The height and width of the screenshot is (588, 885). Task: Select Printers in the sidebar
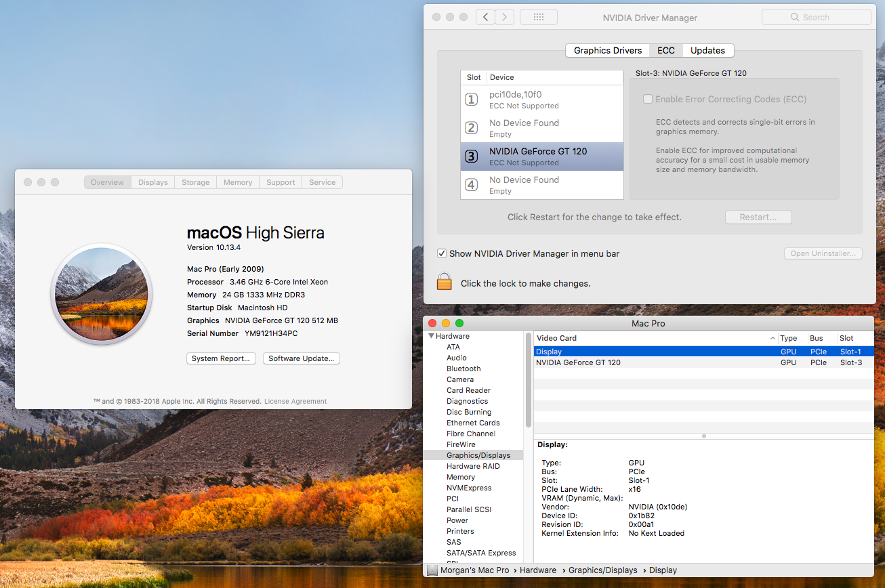click(x=460, y=531)
